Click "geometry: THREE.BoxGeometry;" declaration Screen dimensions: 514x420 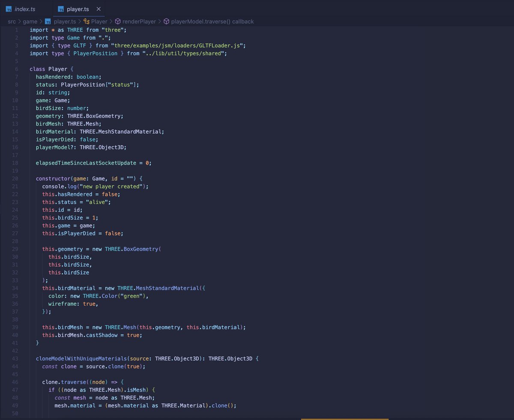click(80, 116)
